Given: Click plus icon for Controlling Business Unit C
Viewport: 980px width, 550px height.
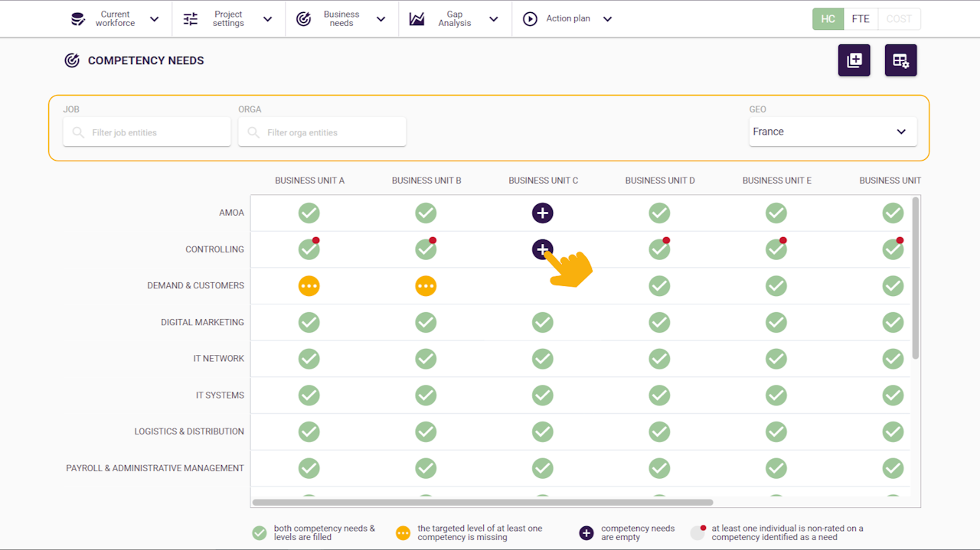Looking at the screenshot, I should click(541, 249).
